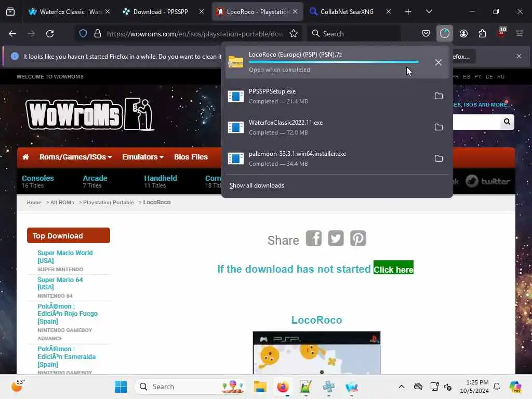Open a new tab with plus button
Image resolution: width=532 pixels, height=399 pixels.
tap(408, 12)
